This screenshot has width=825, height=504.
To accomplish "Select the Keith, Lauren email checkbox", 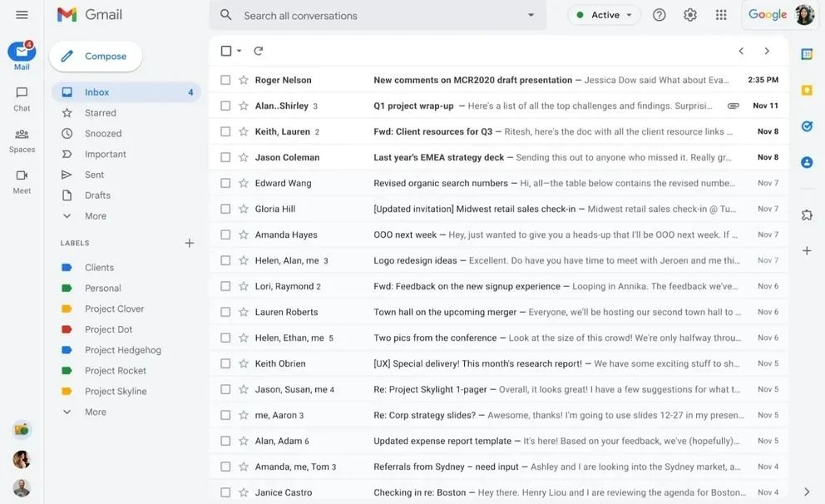I will (x=225, y=131).
